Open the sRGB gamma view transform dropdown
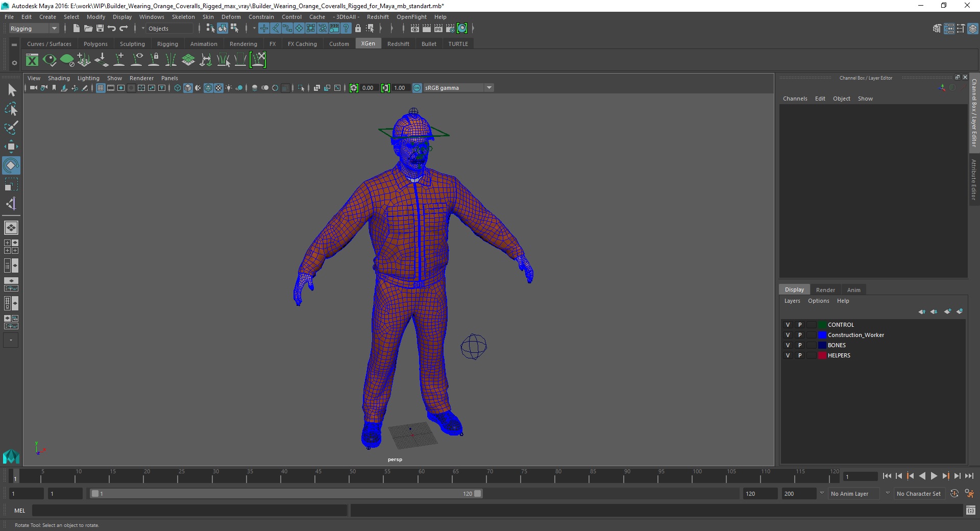This screenshot has width=980, height=531. pos(458,88)
